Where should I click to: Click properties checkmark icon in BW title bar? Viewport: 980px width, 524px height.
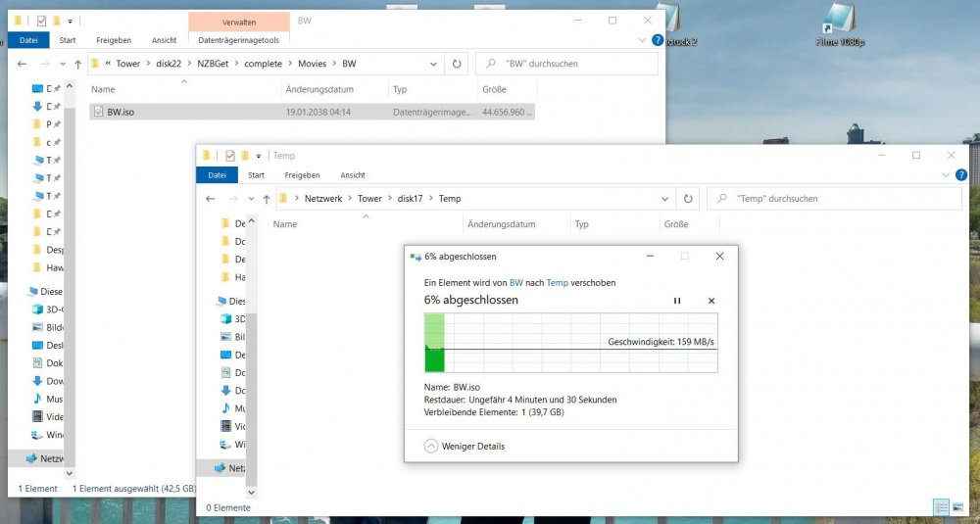point(41,22)
